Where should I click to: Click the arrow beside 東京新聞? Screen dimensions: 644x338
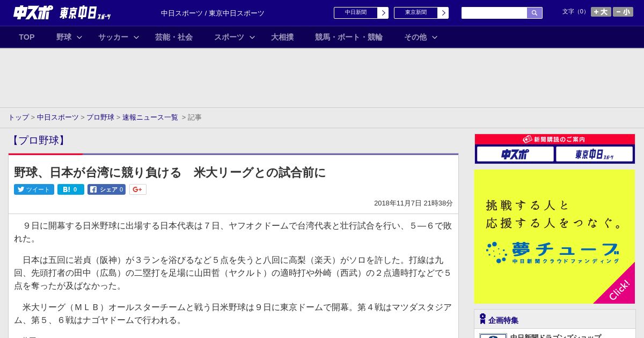pyautogui.click(x=443, y=13)
